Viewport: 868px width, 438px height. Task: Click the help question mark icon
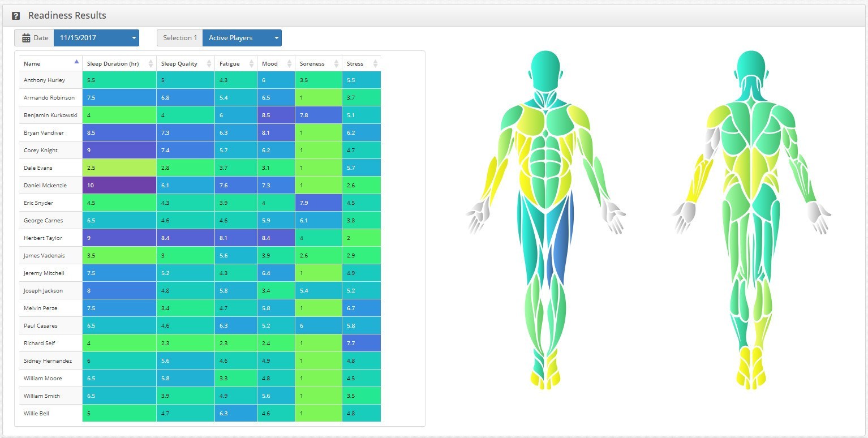coord(16,16)
